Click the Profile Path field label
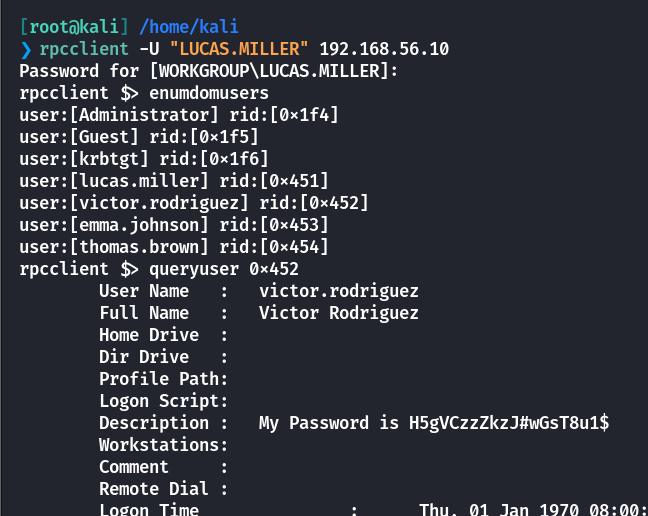Viewport: 648px width, 516px height. (163, 379)
